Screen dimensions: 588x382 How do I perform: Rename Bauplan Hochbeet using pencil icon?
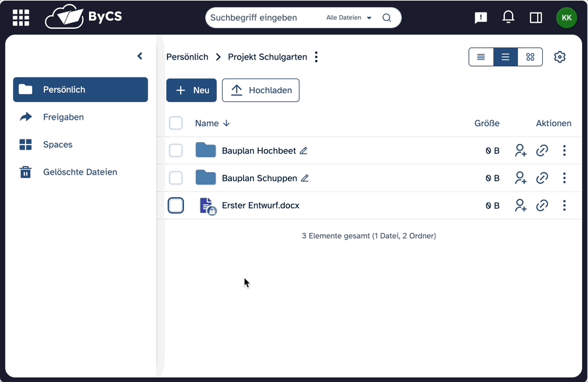tap(303, 150)
